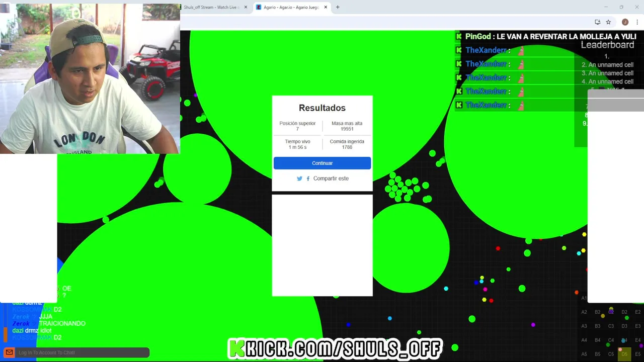This screenshot has height=362, width=644.
Task: Click the webcam video overlay
Action: point(90,78)
